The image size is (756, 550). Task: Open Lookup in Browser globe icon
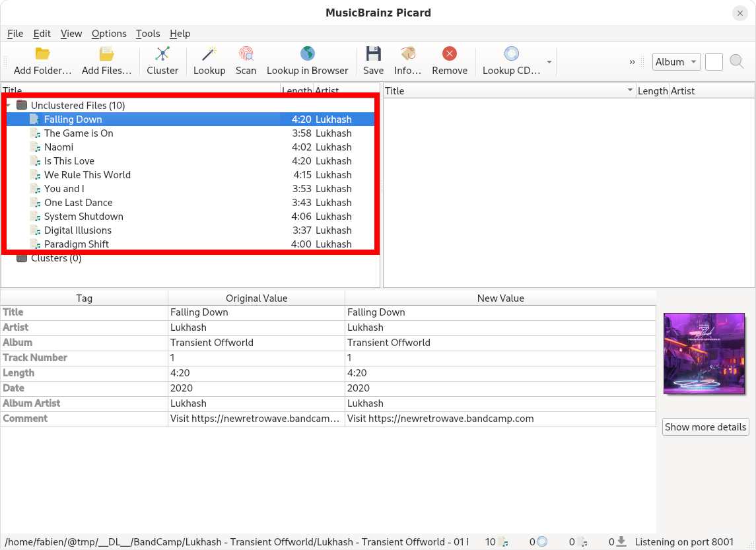coord(307,54)
